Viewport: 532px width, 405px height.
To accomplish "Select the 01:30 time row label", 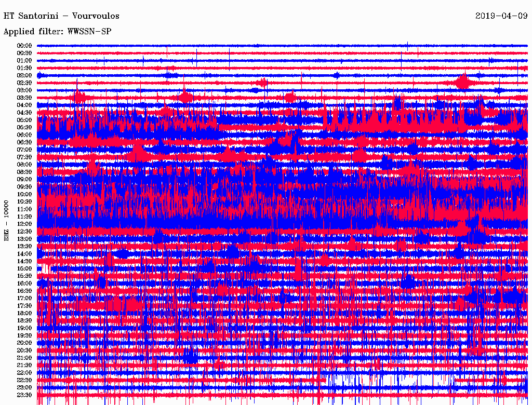I will pyautogui.click(x=24, y=68).
